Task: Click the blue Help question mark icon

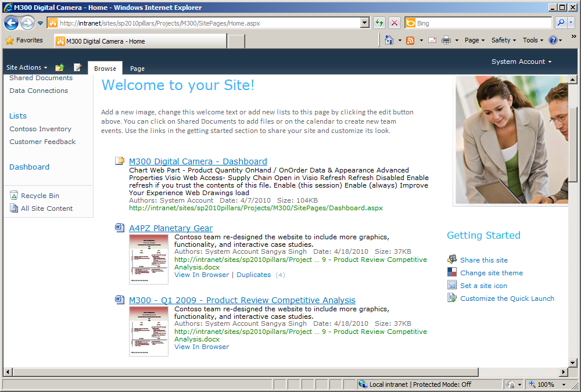Action: click(553, 40)
